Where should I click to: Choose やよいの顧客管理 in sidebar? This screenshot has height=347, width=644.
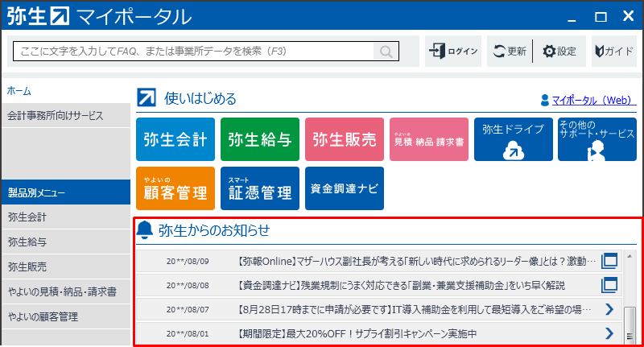click(x=66, y=316)
